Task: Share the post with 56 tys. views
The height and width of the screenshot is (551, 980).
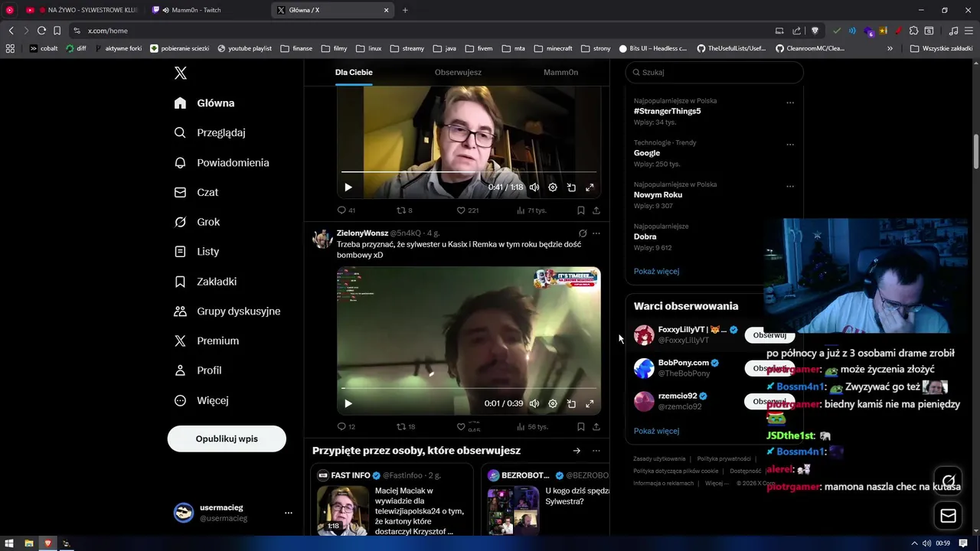Action: pos(596,427)
